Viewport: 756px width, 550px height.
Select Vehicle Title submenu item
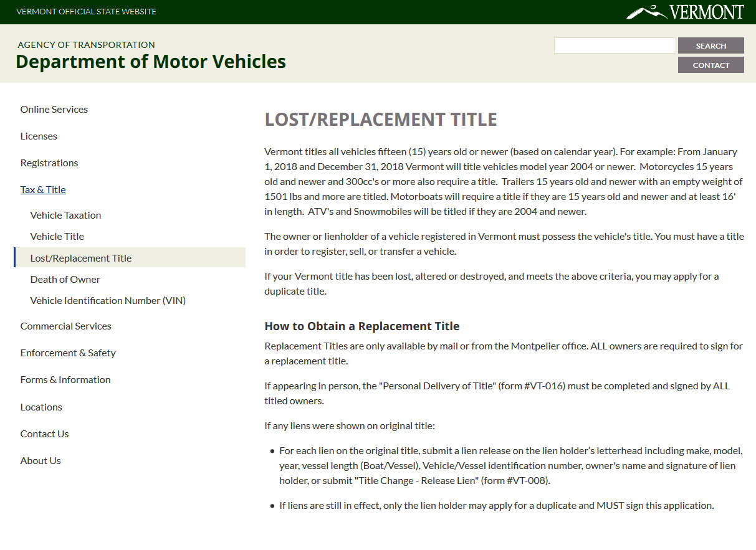pyautogui.click(x=57, y=236)
